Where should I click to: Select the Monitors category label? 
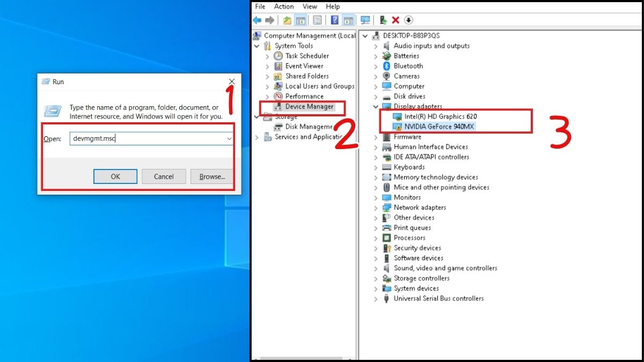point(407,197)
